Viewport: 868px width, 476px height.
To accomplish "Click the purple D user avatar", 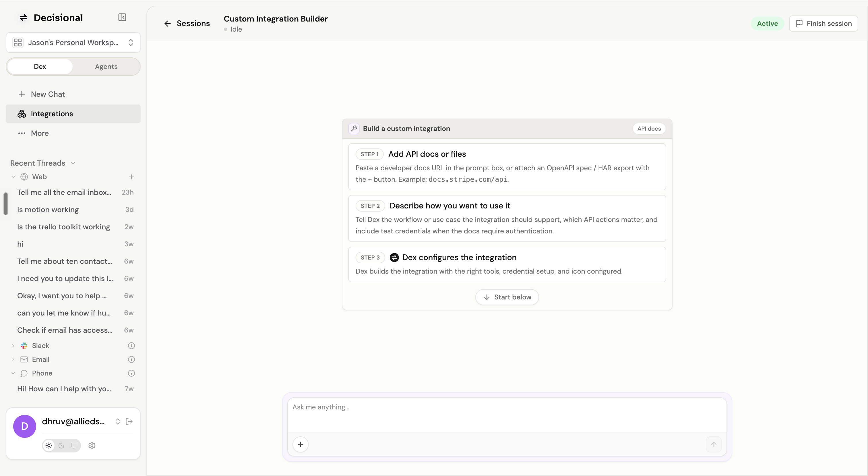I will pos(25,426).
